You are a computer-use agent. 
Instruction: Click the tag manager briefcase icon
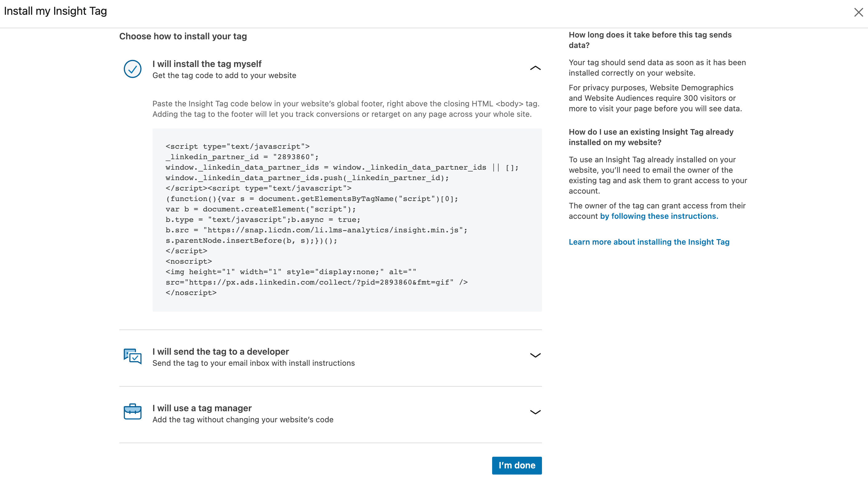point(133,412)
